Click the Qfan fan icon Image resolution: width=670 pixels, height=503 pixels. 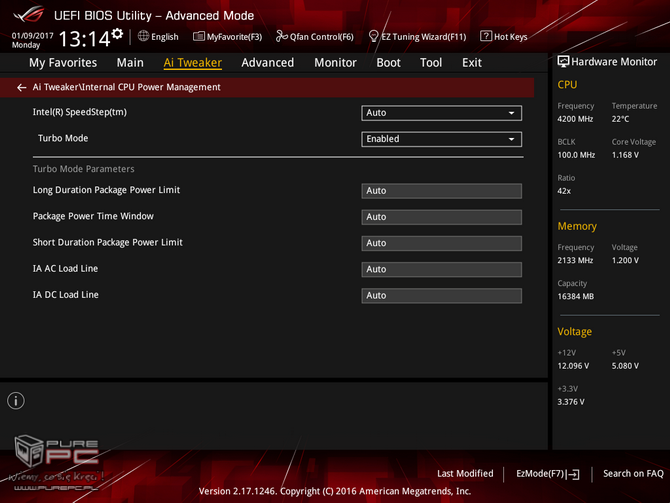[282, 36]
